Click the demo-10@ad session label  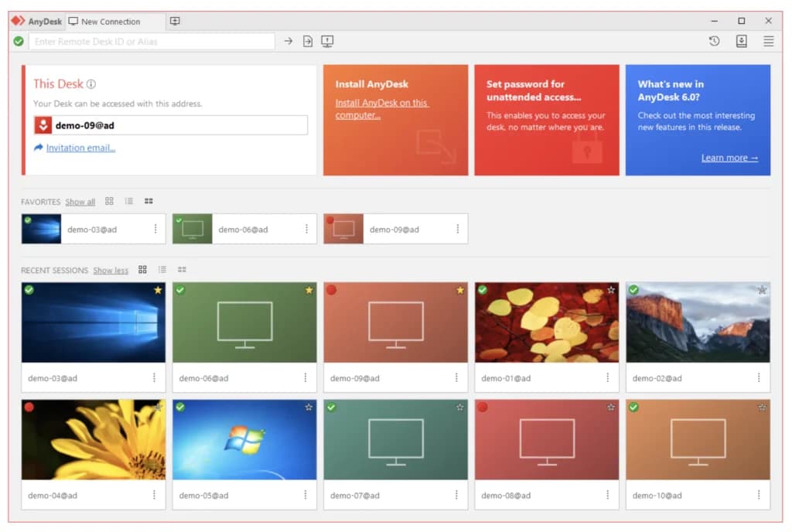[x=657, y=495]
